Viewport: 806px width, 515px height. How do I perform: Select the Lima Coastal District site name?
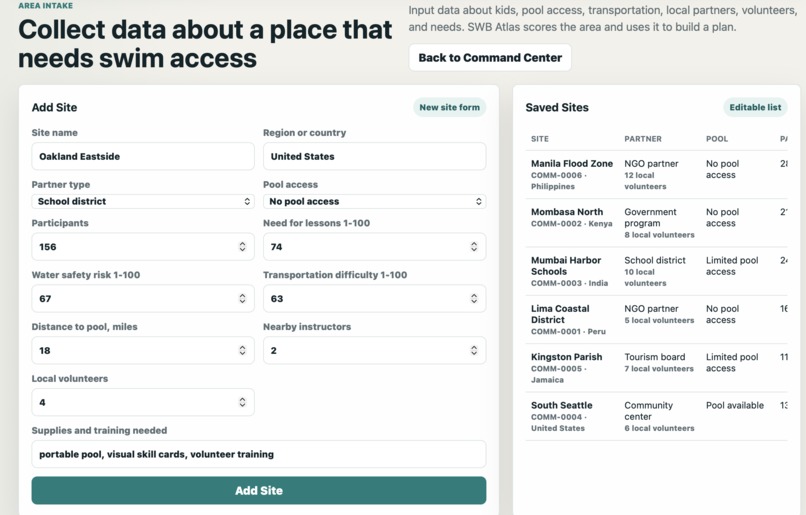[560, 314]
